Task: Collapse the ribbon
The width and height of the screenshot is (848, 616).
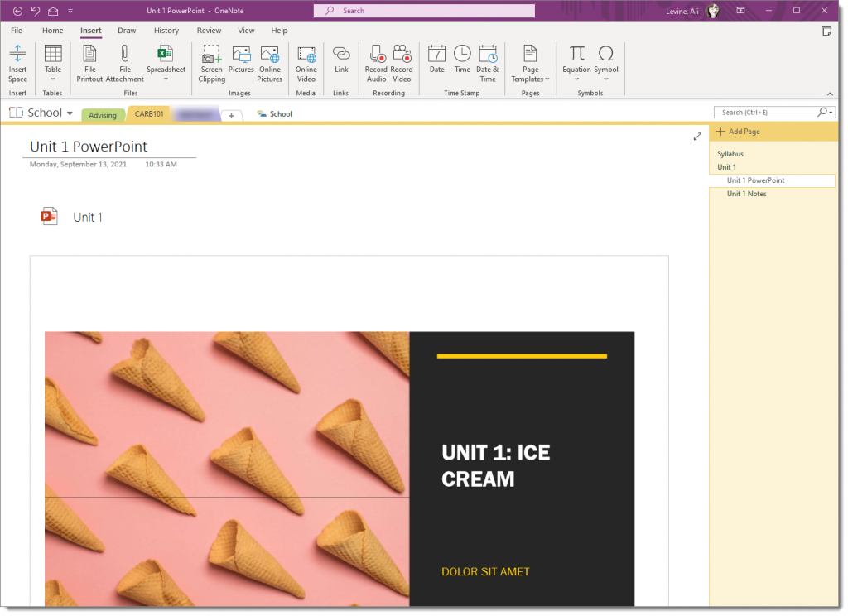Action: point(830,93)
